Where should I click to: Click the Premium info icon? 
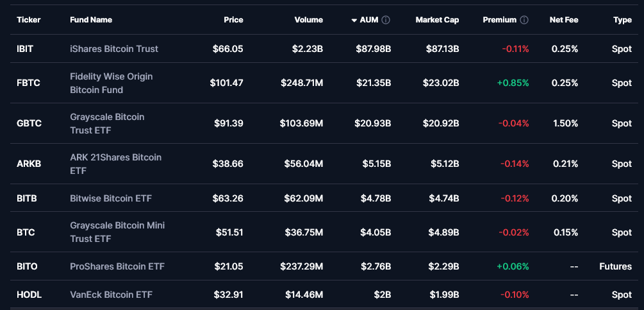coord(524,20)
